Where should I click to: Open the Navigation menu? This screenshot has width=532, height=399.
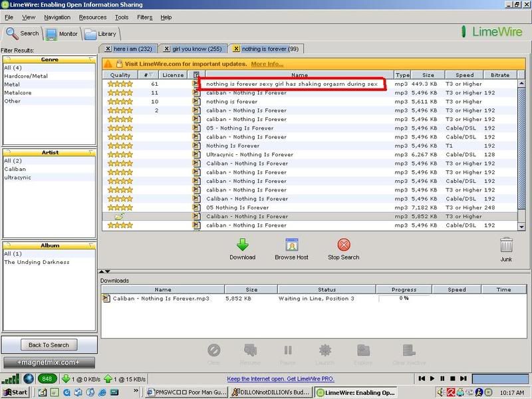tap(57, 17)
